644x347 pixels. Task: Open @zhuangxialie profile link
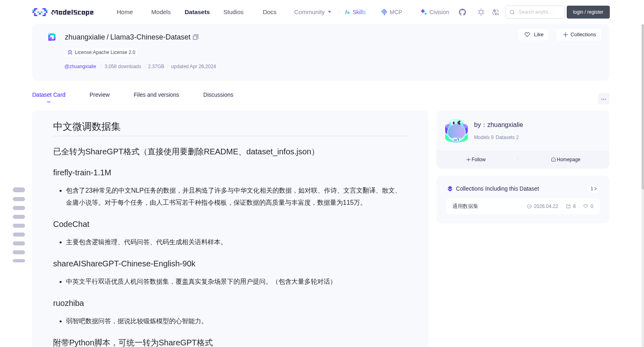pyautogui.click(x=80, y=66)
